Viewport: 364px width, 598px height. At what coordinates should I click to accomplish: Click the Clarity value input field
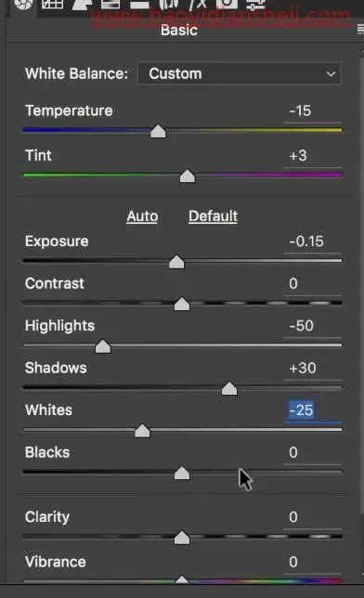312,517
